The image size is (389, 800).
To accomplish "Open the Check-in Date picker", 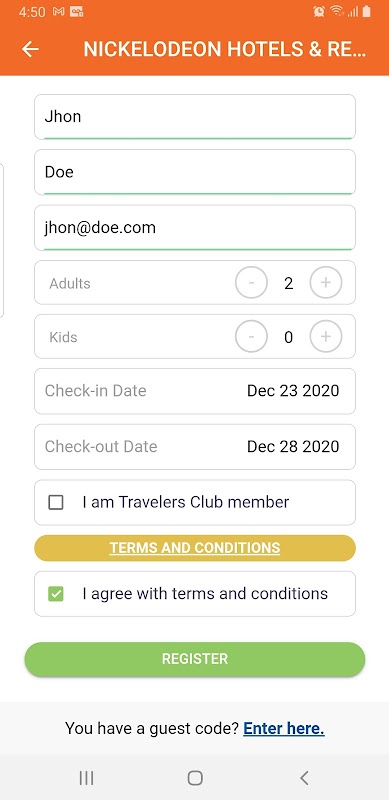I will pyautogui.click(x=195, y=391).
